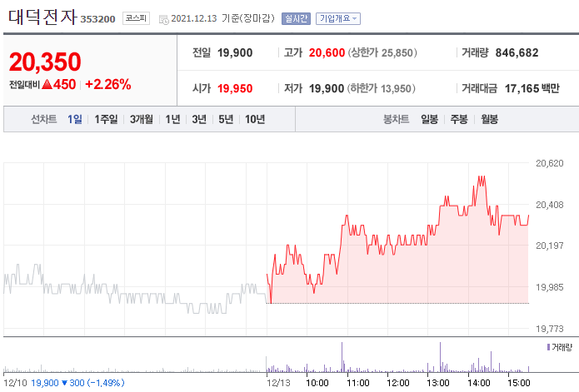This screenshot has width=579, height=392.
Task: Click the 15:00 time axis label
Action: 519,383
